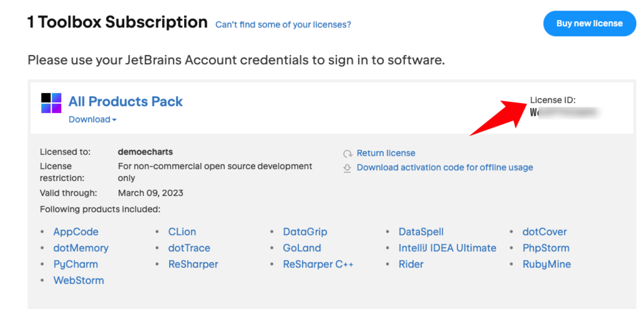This screenshot has height=309, width=644.
Task: Open the AppCode product link
Action: (x=76, y=232)
